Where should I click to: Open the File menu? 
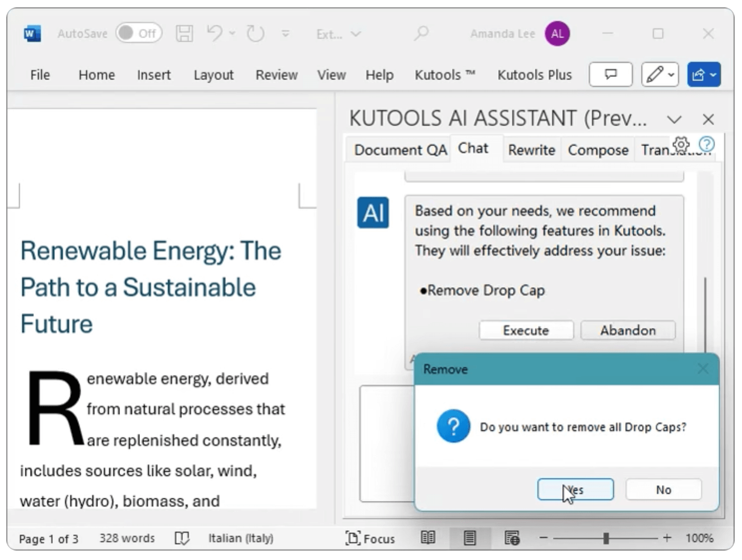pos(40,75)
